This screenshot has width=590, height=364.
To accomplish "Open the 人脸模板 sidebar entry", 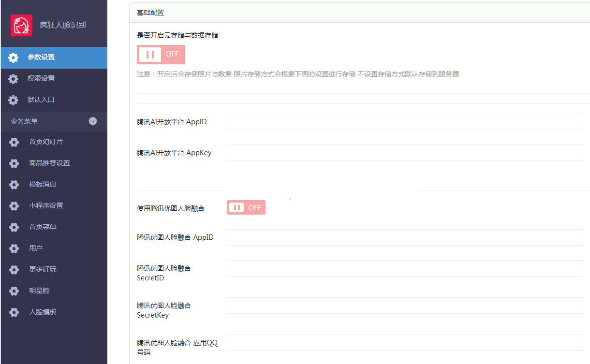I will pos(43,312).
